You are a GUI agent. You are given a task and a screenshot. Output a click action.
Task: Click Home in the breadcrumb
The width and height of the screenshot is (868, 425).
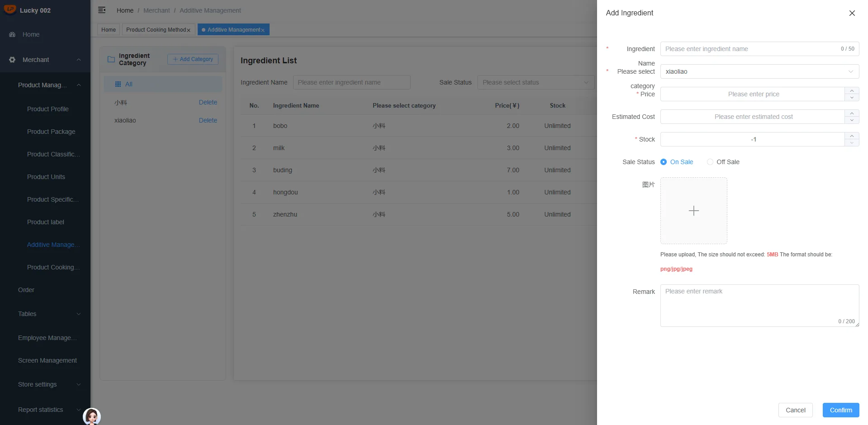pos(125,10)
